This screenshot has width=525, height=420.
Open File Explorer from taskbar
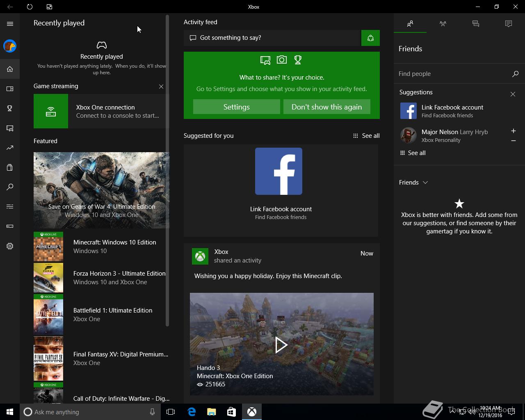pyautogui.click(x=212, y=412)
